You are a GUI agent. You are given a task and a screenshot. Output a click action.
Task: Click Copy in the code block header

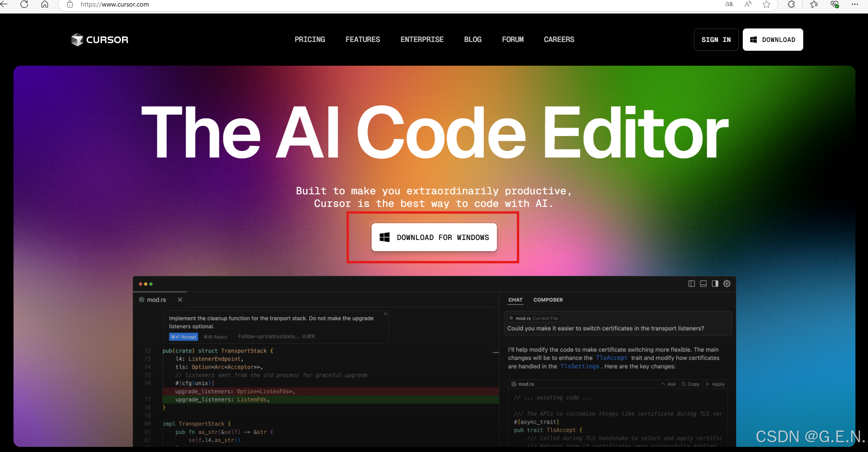[691, 384]
